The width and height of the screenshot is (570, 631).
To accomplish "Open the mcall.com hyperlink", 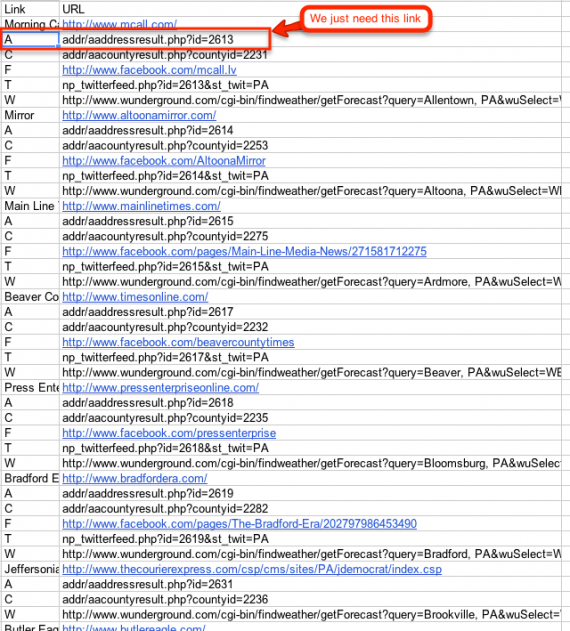I will tap(119, 24).
